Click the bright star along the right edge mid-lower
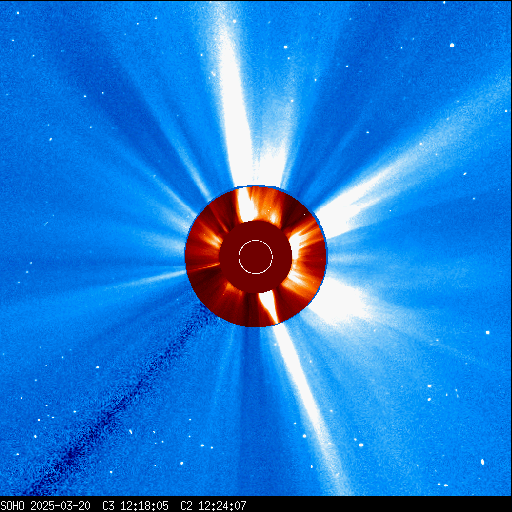This screenshot has height=512, width=512. [488, 332]
